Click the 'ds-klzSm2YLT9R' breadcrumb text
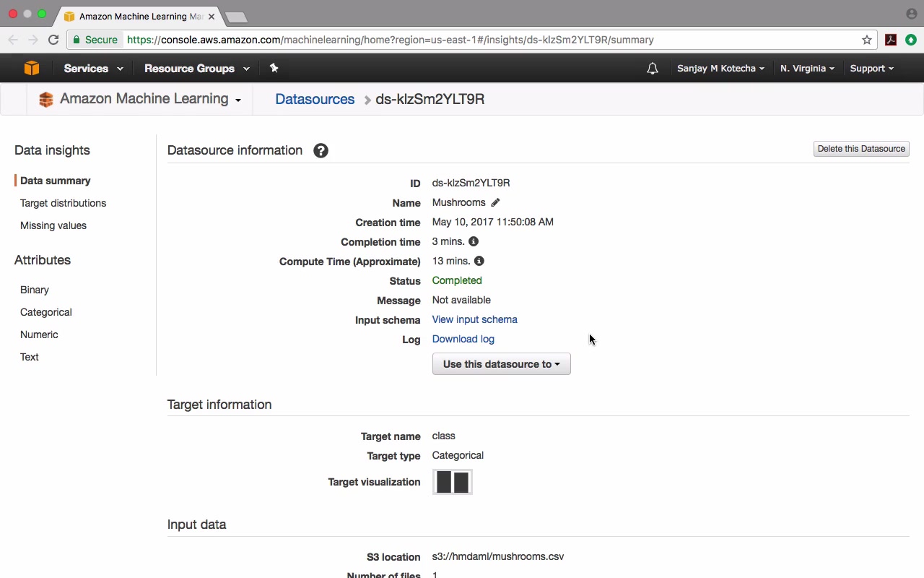Viewport: 924px width, 578px height. pos(430,99)
